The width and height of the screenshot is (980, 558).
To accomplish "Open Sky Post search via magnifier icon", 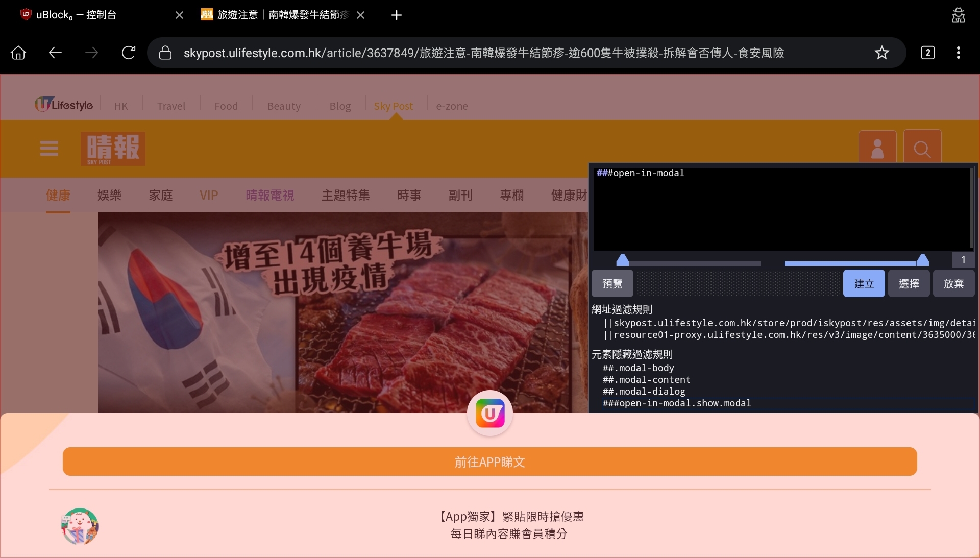I will click(922, 149).
